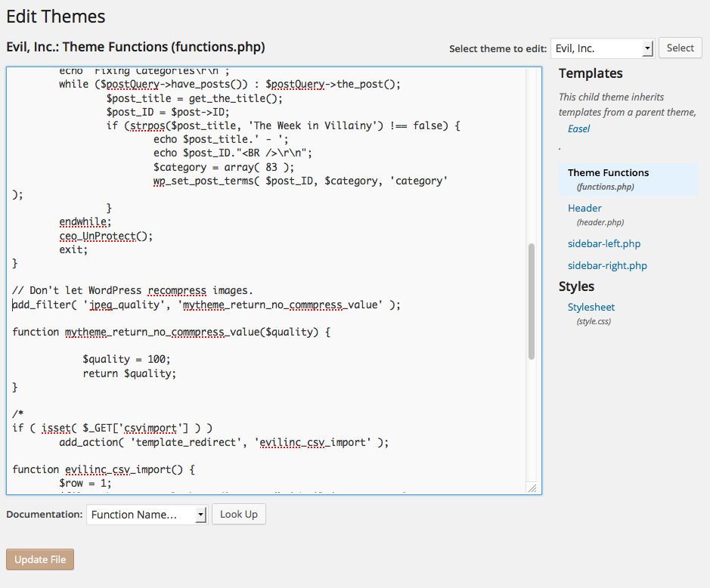Select Theme Functions template in sidebar

(x=608, y=173)
